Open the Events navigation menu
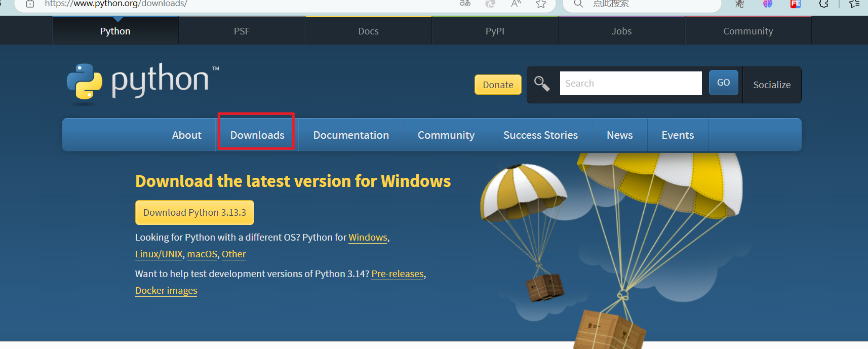The image size is (868, 349). click(678, 135)
